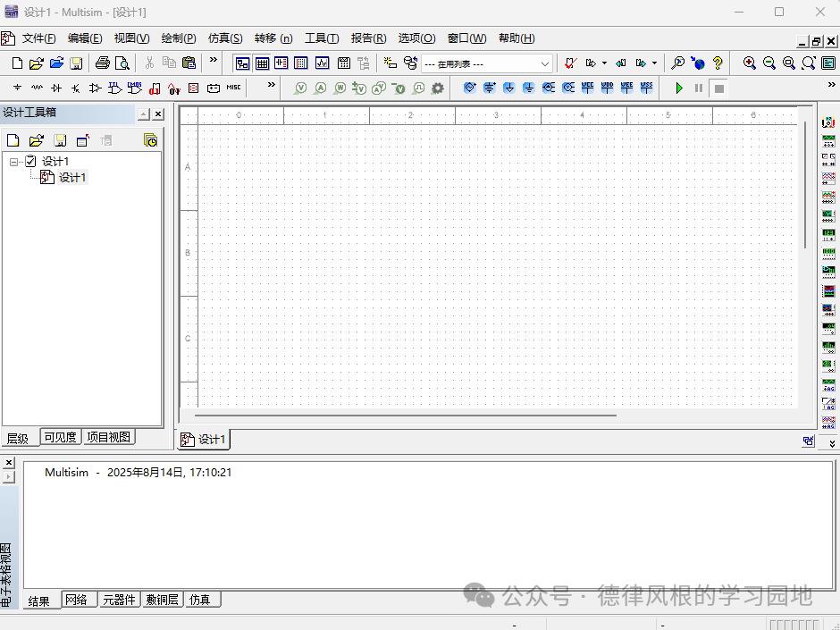This screenshot has height=630, width=840.
Task: Expand the main toolbar overflow chevron
Action: 214,60
